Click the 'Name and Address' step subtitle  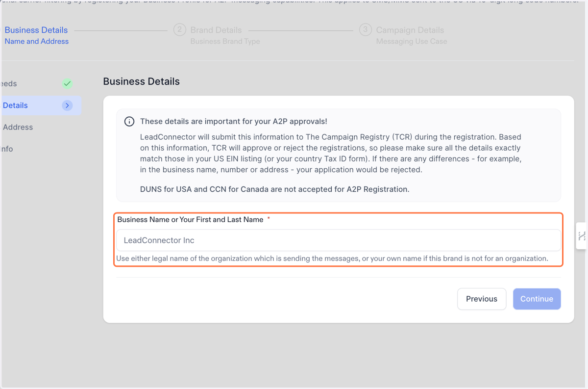click(x=37, y=41)
